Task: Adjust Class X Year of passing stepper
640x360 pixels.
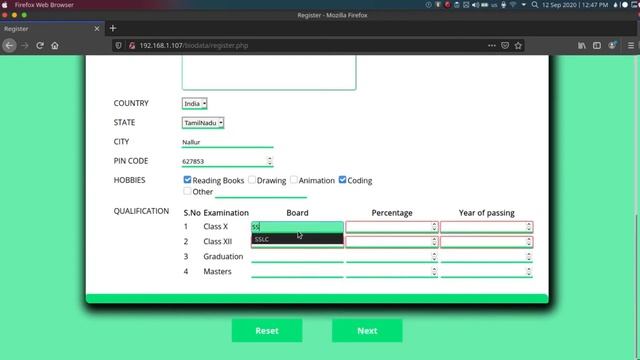Action: pyautogui.click(x=529, y=227)
